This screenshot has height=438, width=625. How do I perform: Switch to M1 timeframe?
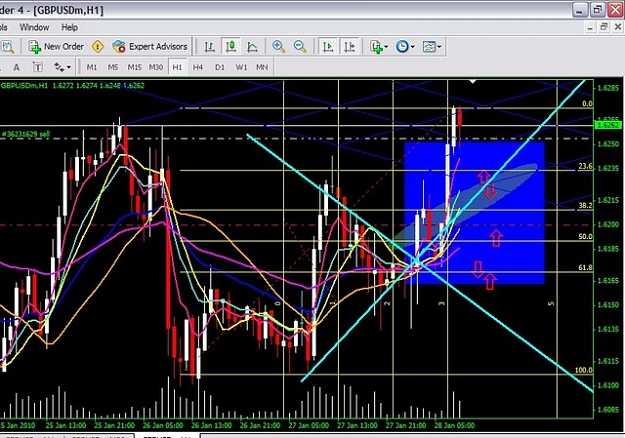92,67
